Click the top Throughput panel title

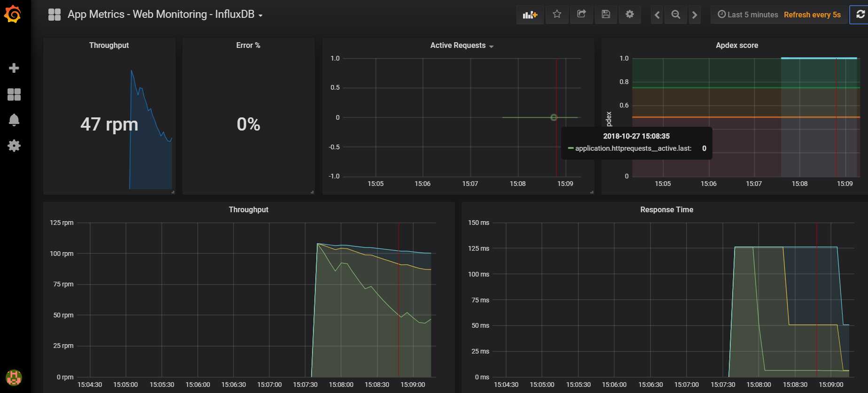[x=109, y=45]
